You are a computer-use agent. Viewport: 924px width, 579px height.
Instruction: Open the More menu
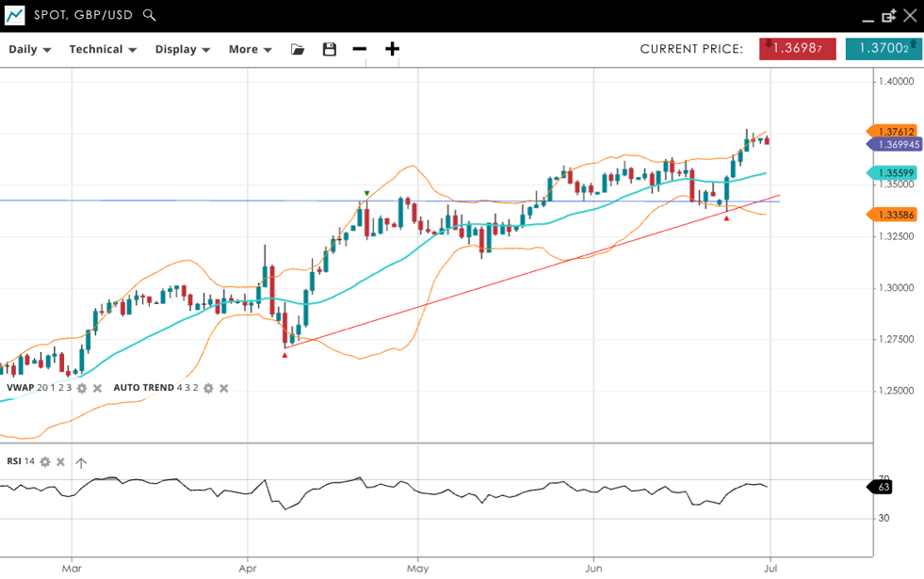coord(250,49)
